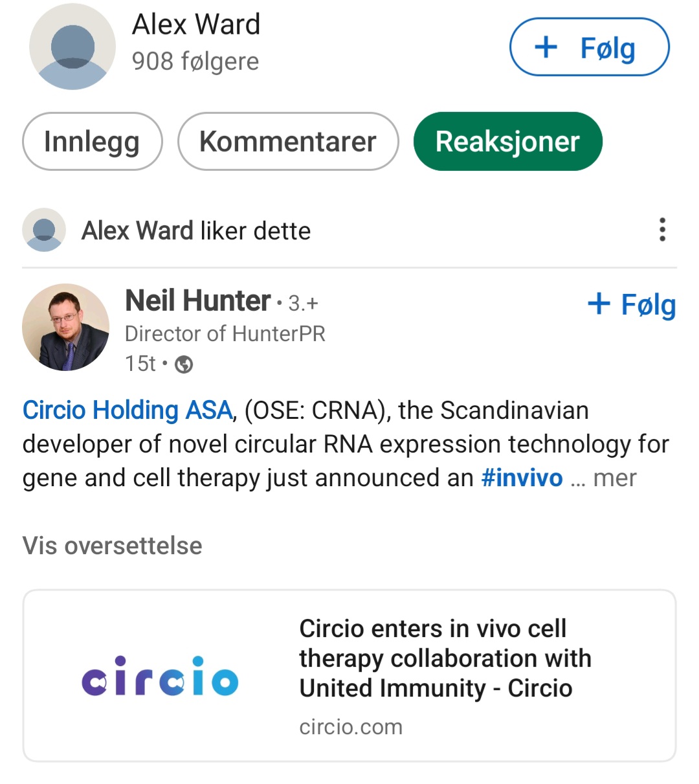
Task: Click the circio.com domain in preview card
Action: click(x=351, y=727)
